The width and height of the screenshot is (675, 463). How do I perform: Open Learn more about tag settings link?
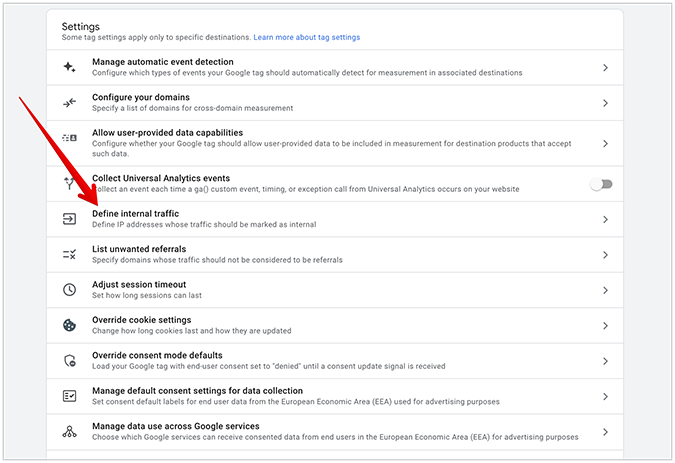click(307, 37)
